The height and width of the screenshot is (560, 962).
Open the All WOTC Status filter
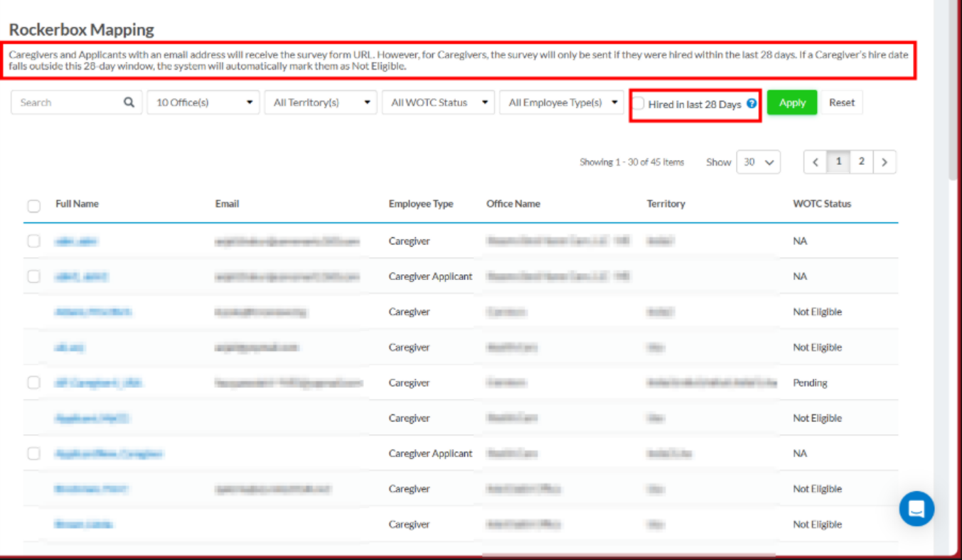[438, 102]
